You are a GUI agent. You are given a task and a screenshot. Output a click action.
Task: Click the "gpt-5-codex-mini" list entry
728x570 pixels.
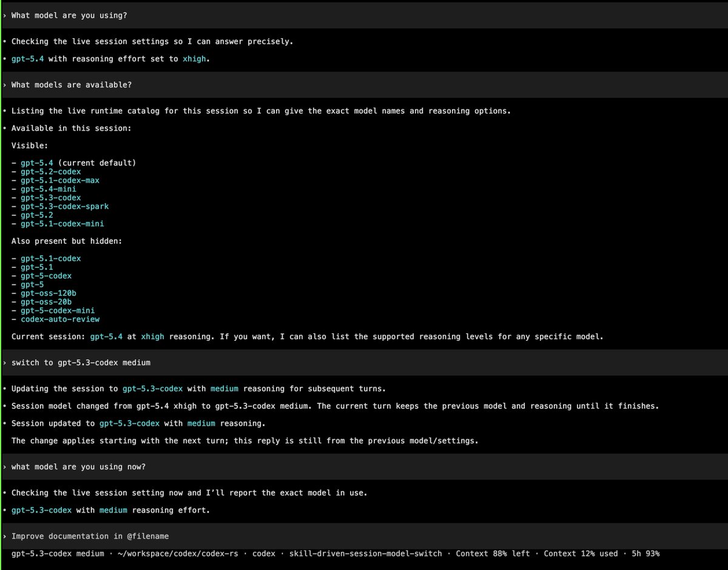58,310
